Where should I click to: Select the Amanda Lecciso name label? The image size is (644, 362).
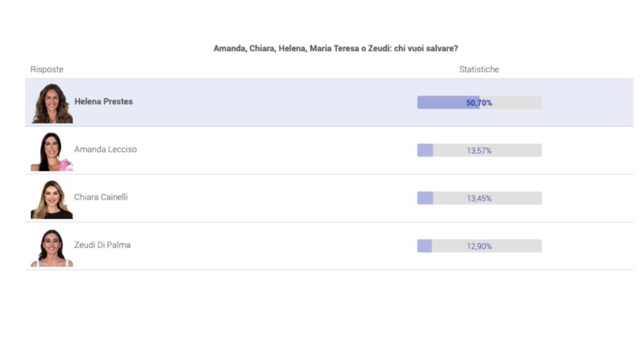pos(106,150)
